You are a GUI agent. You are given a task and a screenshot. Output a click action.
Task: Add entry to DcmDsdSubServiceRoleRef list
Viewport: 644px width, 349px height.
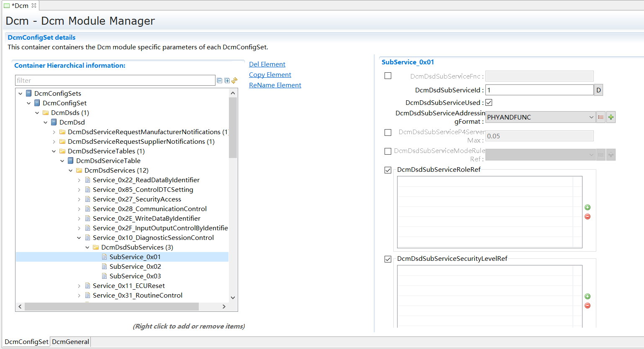[588, 207]
